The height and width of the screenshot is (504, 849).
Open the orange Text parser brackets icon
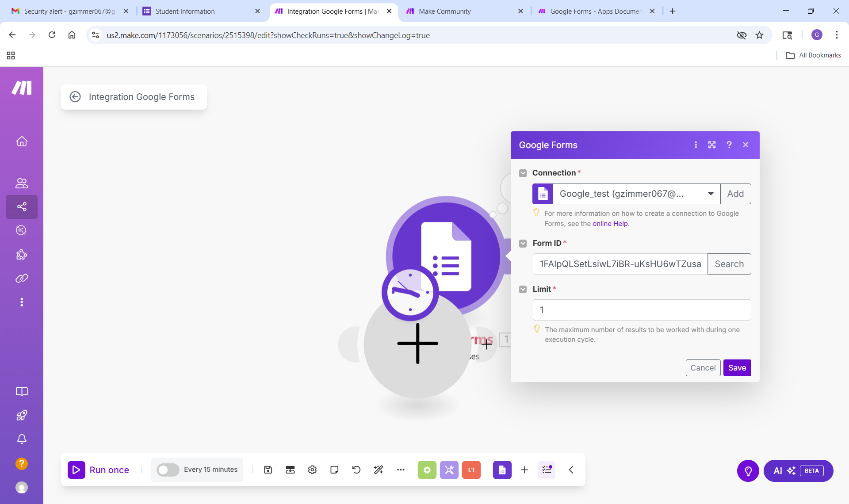471,470
